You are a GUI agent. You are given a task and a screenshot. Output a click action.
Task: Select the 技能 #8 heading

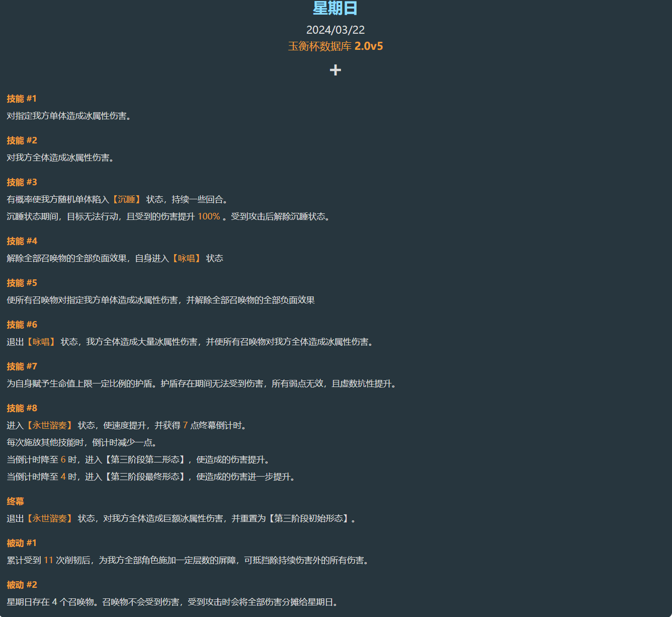[x=22, y=408]
